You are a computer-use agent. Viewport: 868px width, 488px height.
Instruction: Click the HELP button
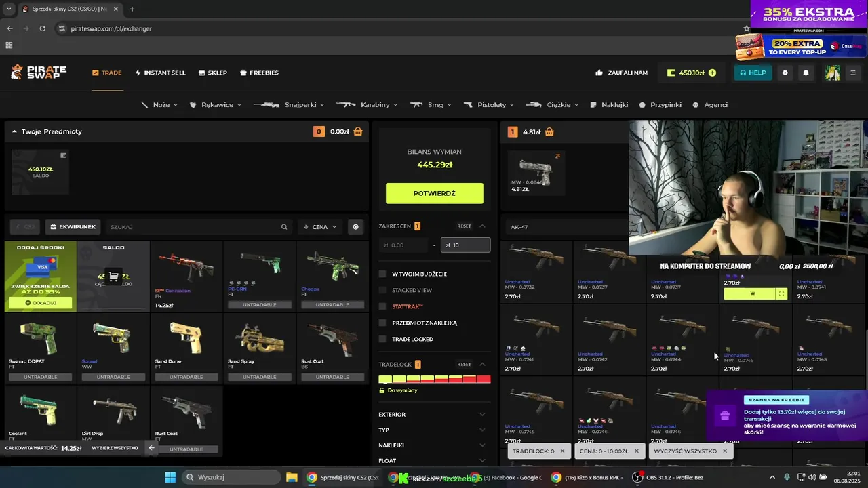(x=753, y=73)
